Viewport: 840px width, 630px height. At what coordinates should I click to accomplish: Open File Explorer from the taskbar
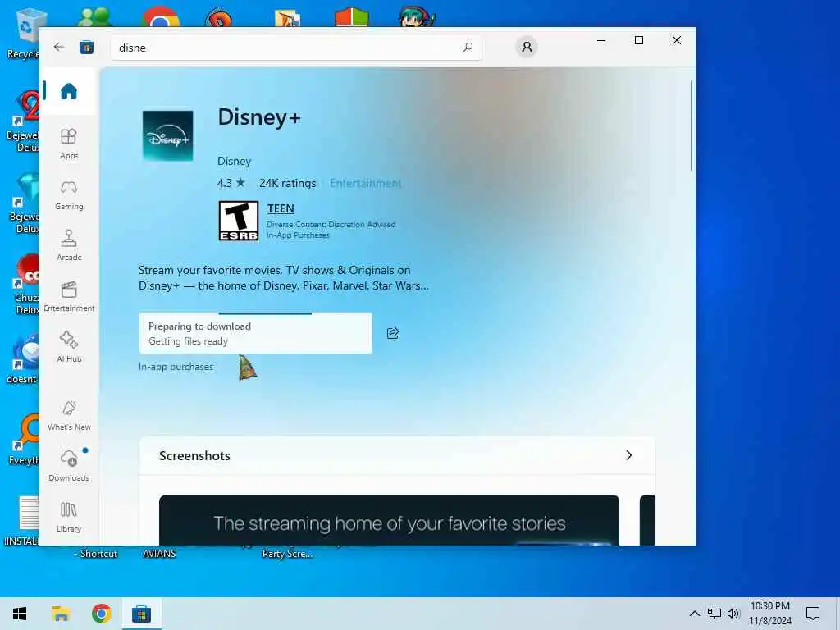[x=61, y=614]
